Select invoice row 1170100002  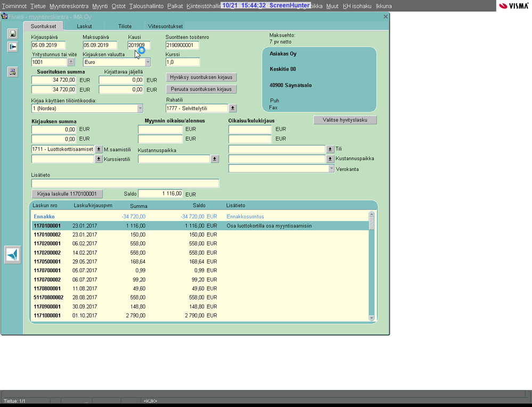point(200,234)
